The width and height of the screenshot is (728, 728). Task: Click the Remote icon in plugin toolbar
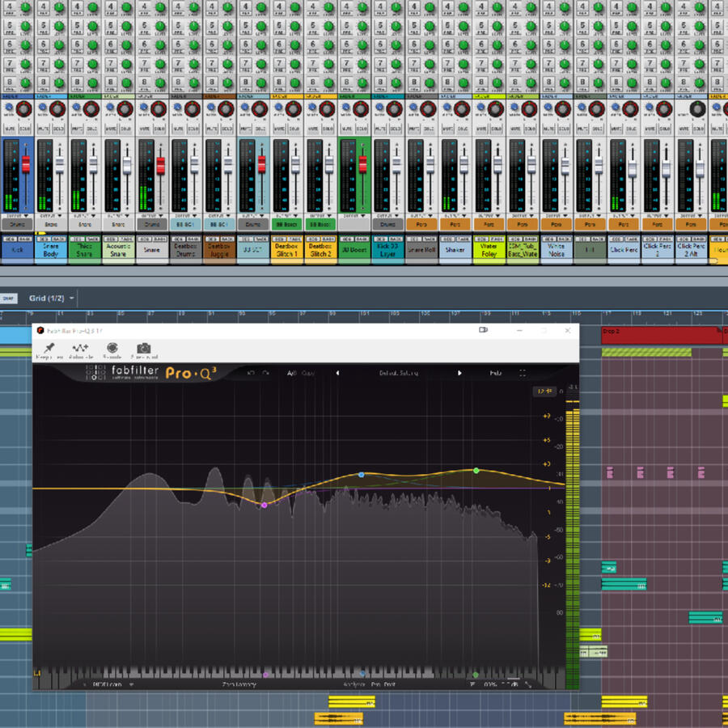tap(112, 349)
